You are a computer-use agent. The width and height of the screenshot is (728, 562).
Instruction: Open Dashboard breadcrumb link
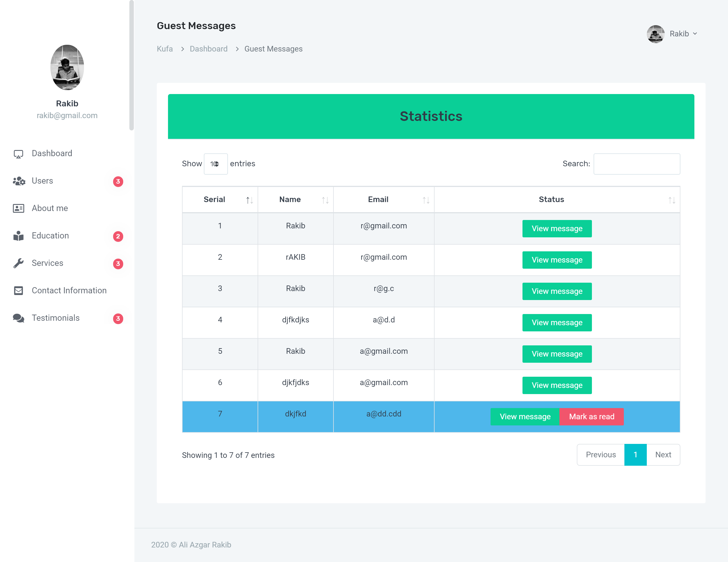[x=208, y=49]
